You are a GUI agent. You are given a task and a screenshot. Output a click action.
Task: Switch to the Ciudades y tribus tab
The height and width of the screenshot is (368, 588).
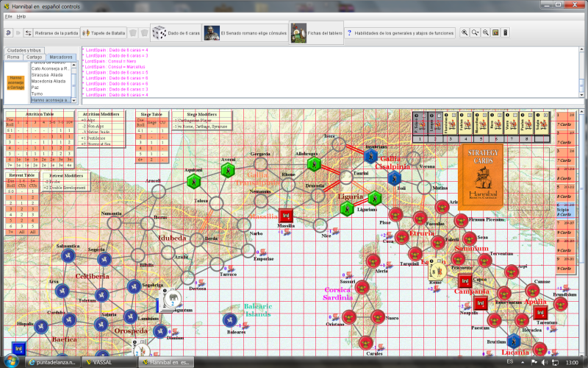[x=24, y=50]
